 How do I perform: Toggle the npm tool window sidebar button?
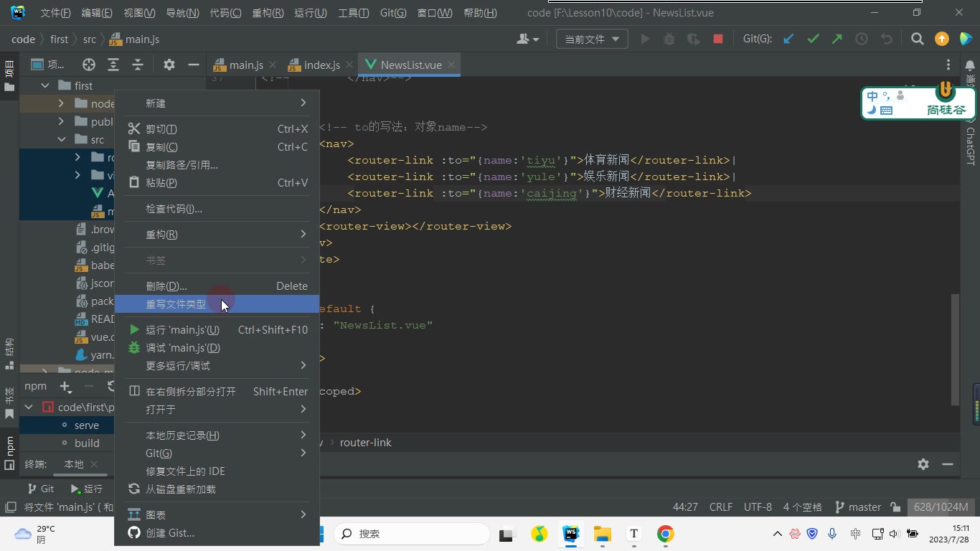point(9,452)
